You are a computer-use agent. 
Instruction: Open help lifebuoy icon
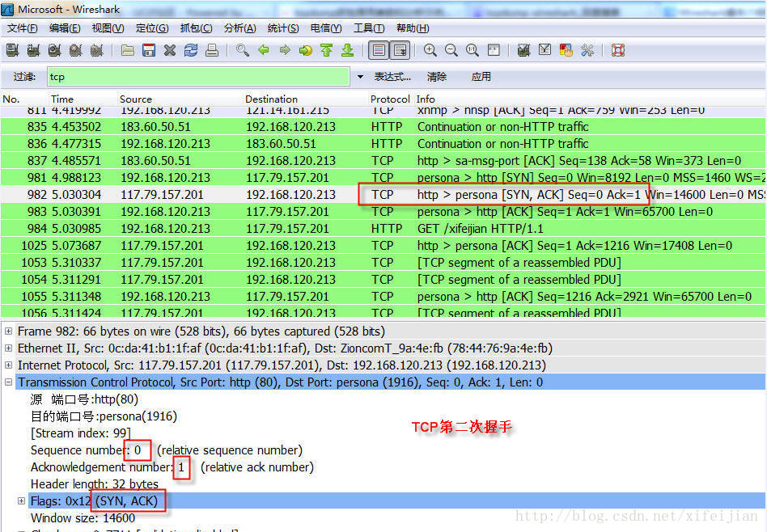[x=618, y=50]
